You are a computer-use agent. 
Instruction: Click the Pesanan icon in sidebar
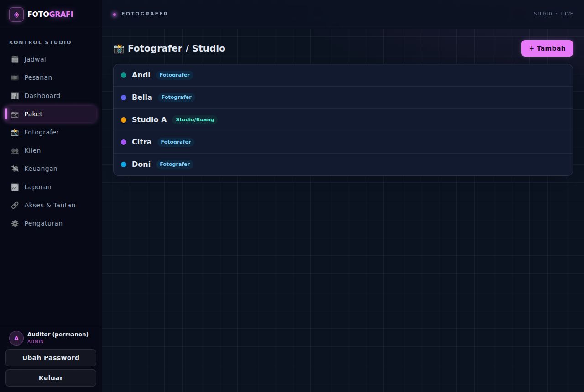[x=15, y=77]
